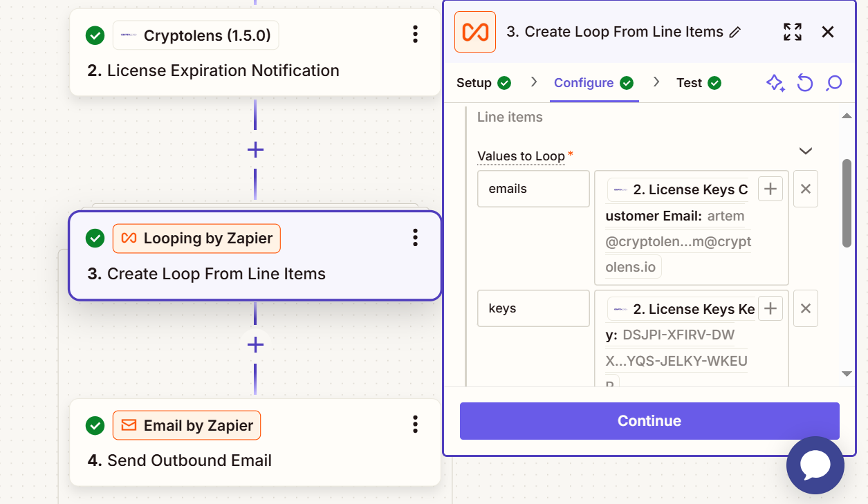Click the 'keys' key input field

coord(533,308)
